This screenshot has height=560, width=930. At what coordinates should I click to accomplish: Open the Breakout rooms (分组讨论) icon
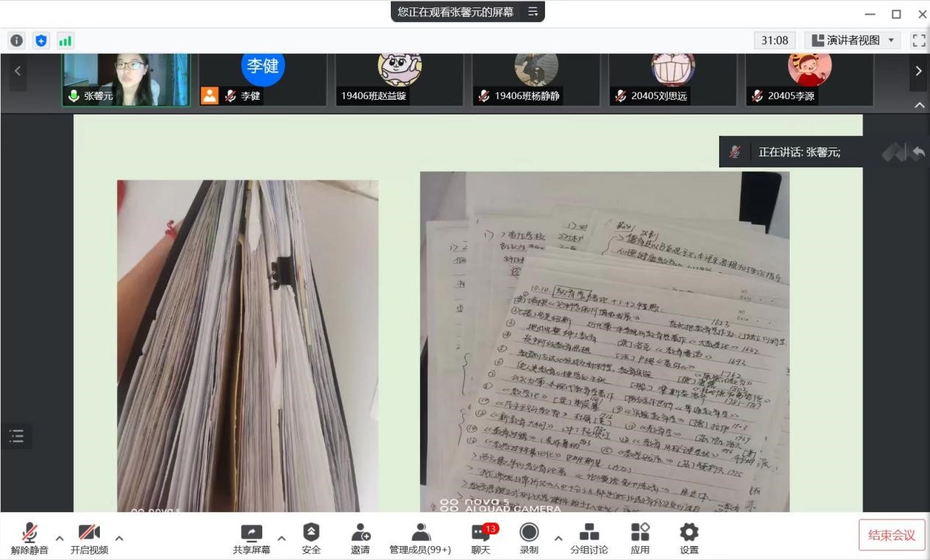click(589, 538)
